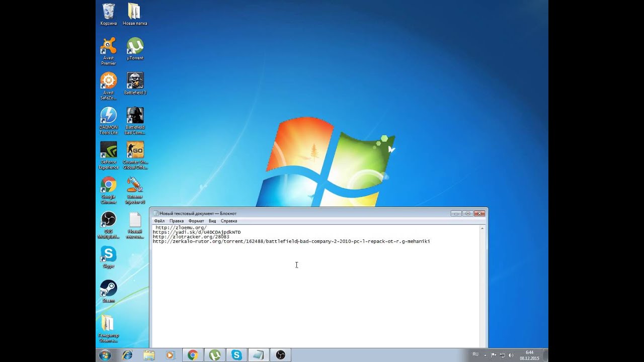
Task: Click the Show Desktop strip on the taskbar
Action: click(545, 355)
